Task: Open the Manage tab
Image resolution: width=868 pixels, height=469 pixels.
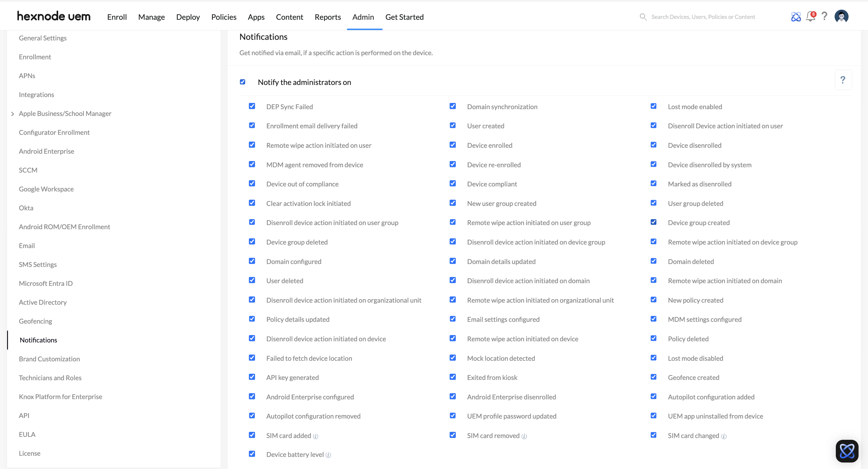Action: point(151,17)
